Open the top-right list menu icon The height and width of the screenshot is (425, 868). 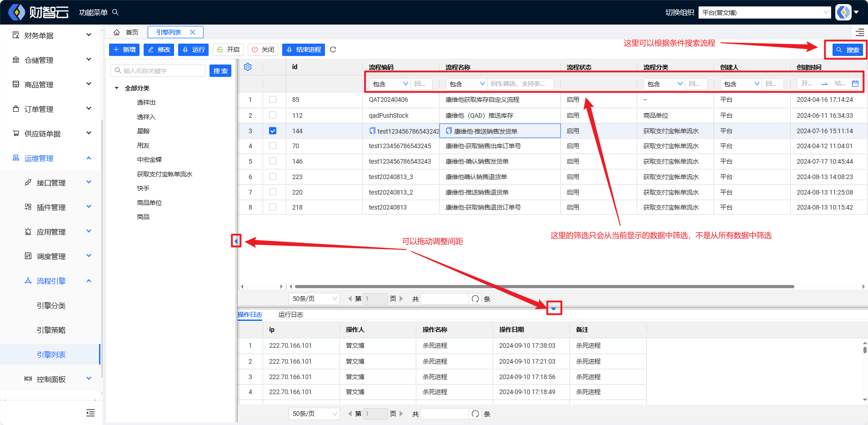click(860, 32)
